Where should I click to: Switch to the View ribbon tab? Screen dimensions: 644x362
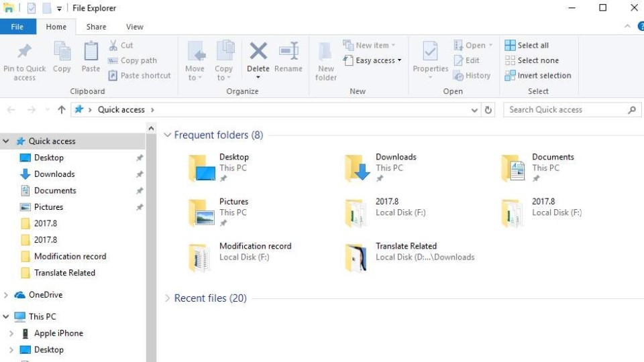point(135,27)
